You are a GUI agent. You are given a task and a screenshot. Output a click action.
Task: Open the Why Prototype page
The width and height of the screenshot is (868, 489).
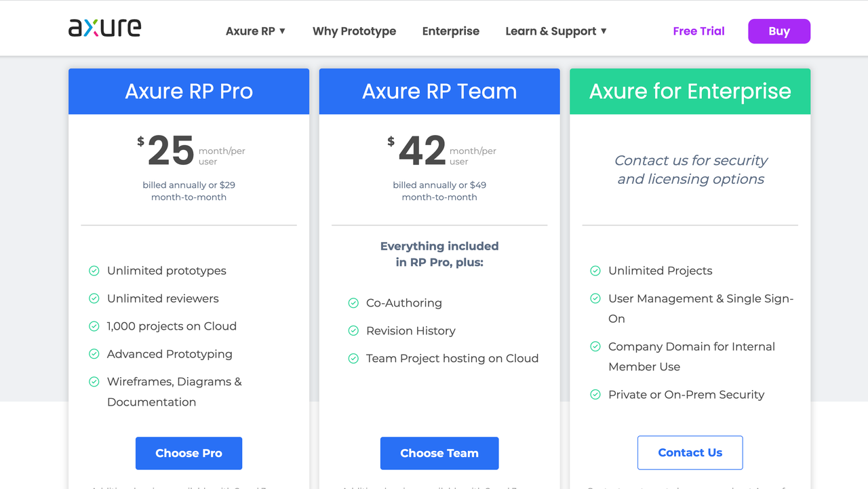tap(354, 31)
